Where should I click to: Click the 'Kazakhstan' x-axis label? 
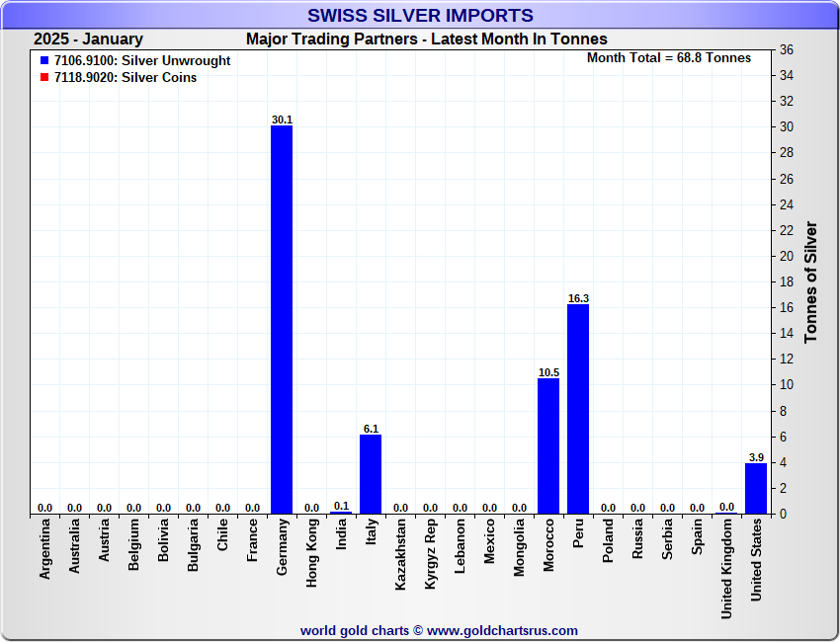pos(400,556)
